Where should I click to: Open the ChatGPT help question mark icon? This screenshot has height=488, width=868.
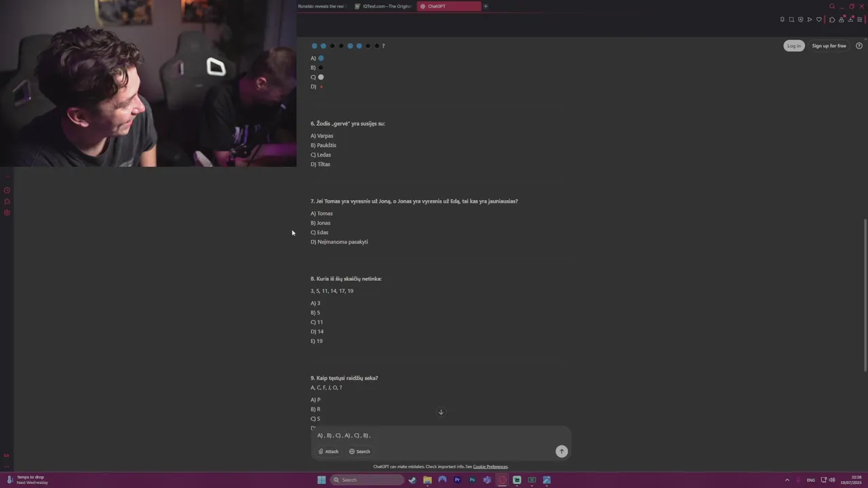[859, 45]
